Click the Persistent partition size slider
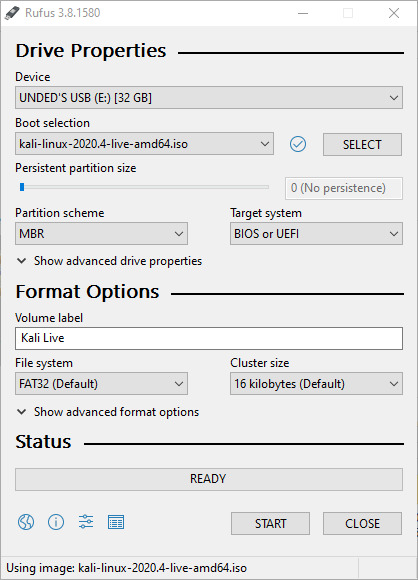This screenshot has width=418, height=580. click(x=144, y=187)
